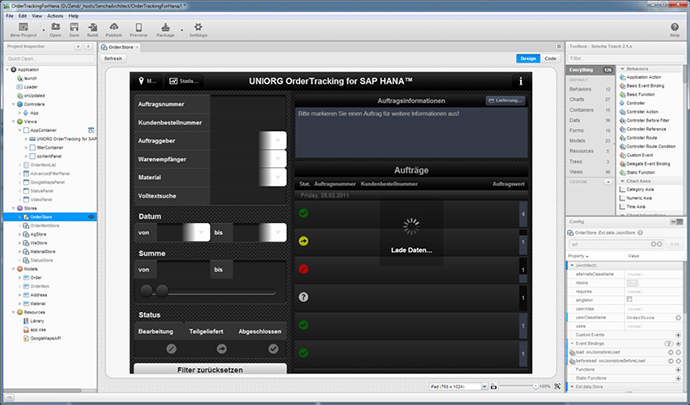Save the project via toolbar
Image resolution: width=690 pixels, height=405 pixels.
coord(74,27)
